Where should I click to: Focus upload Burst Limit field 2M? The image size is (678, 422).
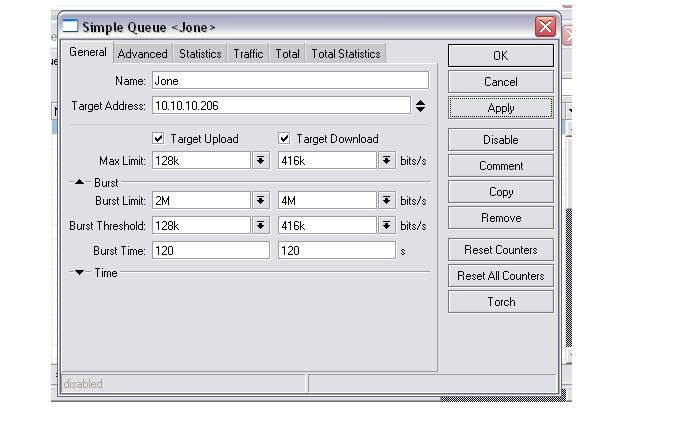(201, 200)
